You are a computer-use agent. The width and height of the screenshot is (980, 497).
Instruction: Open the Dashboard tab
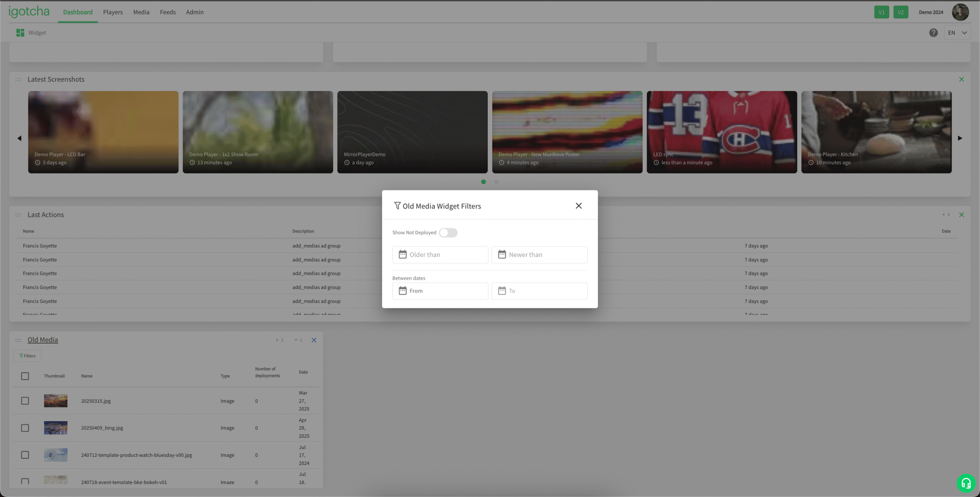click(x=78, y=12)
